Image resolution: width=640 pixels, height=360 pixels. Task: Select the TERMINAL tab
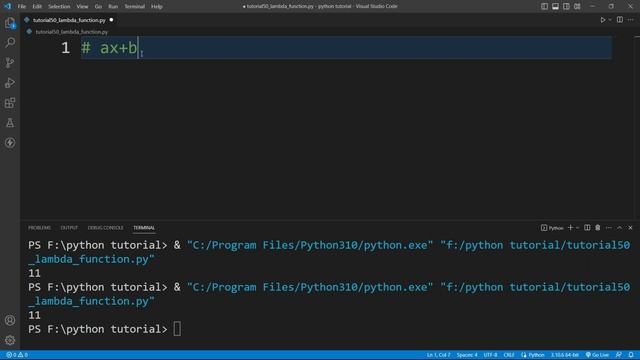[144, 228]
